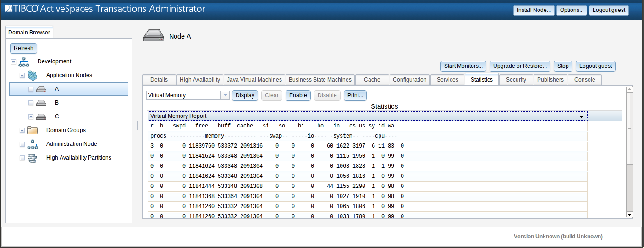
Task: Click Logout guest in the top banner
Action: 609,10
